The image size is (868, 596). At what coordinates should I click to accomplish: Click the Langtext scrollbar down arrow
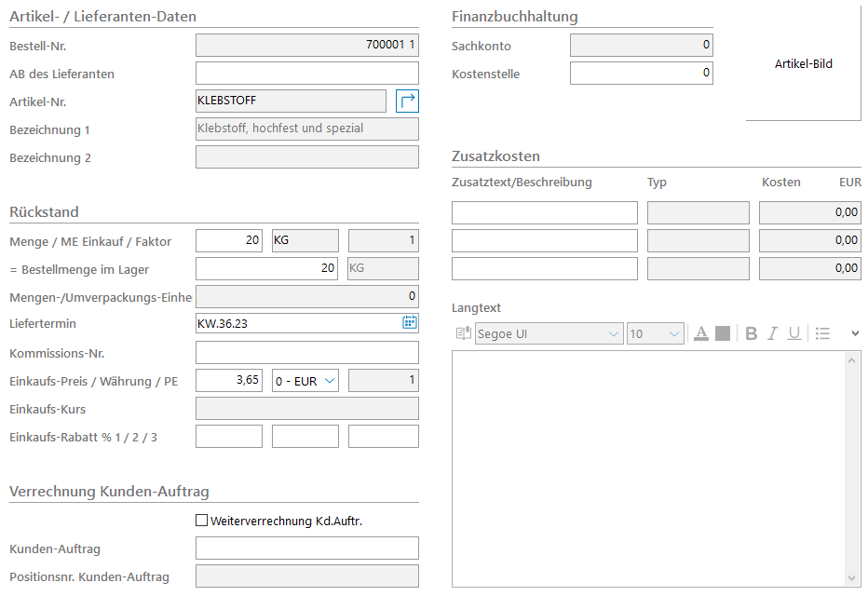pyautogui.click(x=853, y=578)
